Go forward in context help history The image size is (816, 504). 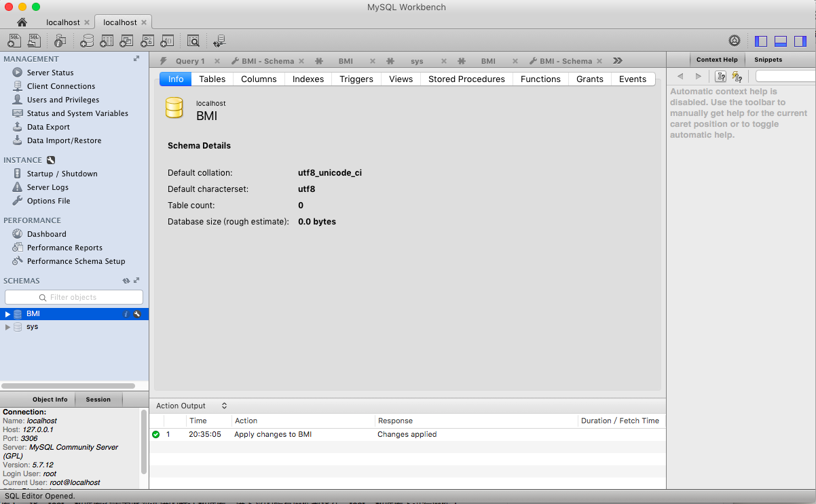(699, 77)
